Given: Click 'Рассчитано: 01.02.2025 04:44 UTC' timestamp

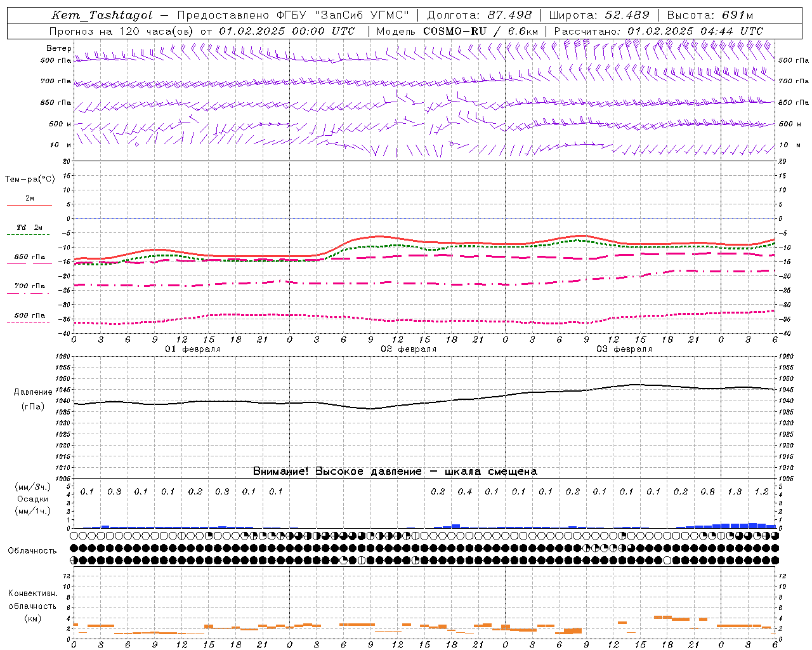Looking at the screenshot, I should 658,31.
